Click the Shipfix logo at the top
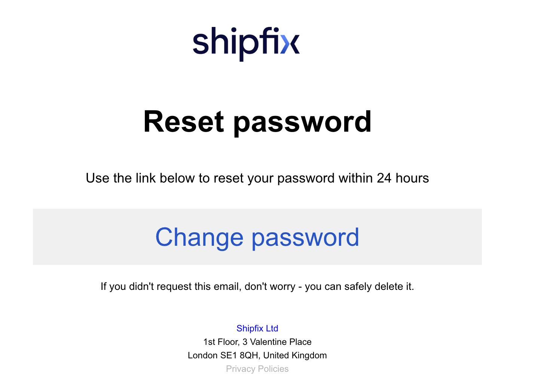535x392 pixels. point(246,43)
